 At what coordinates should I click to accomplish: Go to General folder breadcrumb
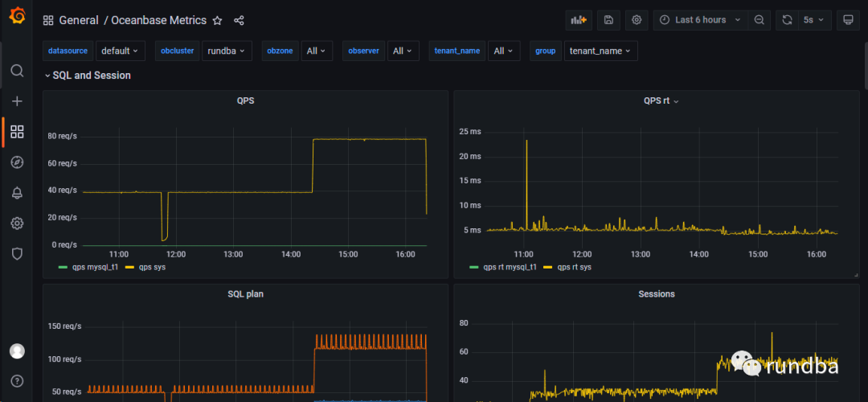point(79,20)
